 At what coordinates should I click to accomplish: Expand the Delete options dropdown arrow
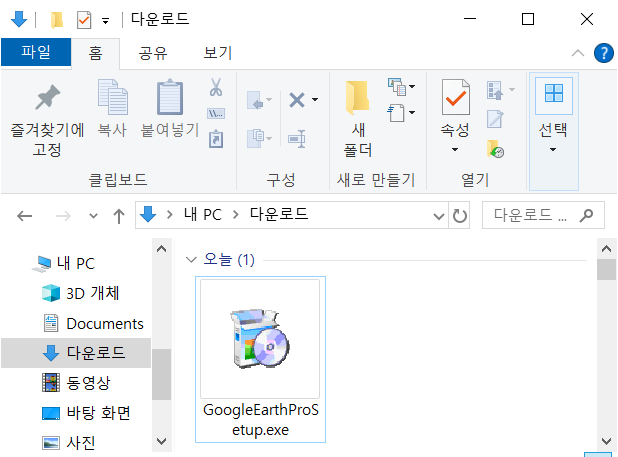[315, 100]
